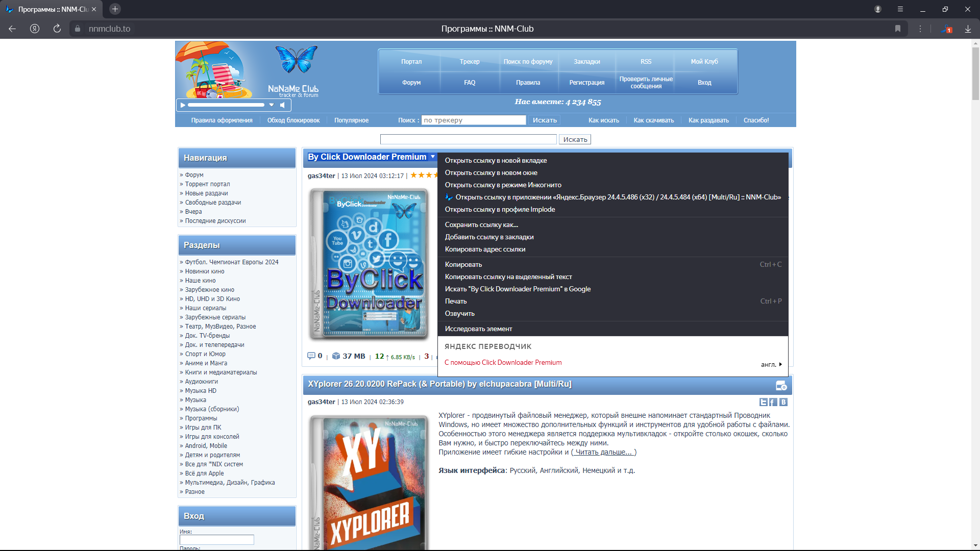This screenshot has height=551, width=980.
Task: Select 'Озвучить' from the context menu
Action: [613, 313]
